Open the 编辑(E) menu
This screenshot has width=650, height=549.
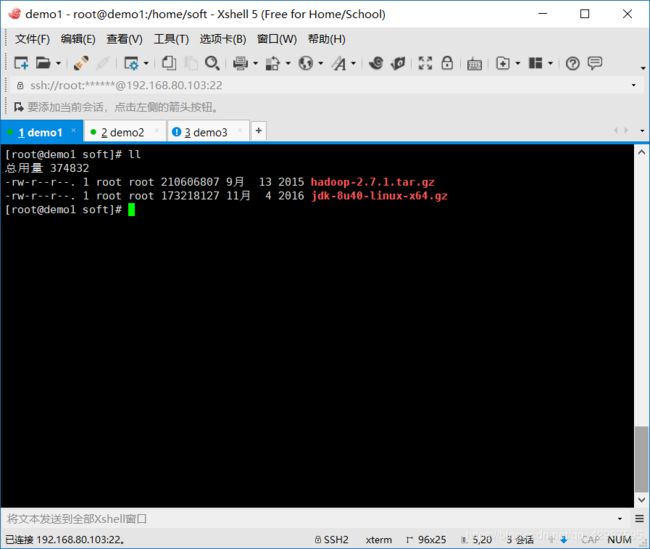point(78,39)
